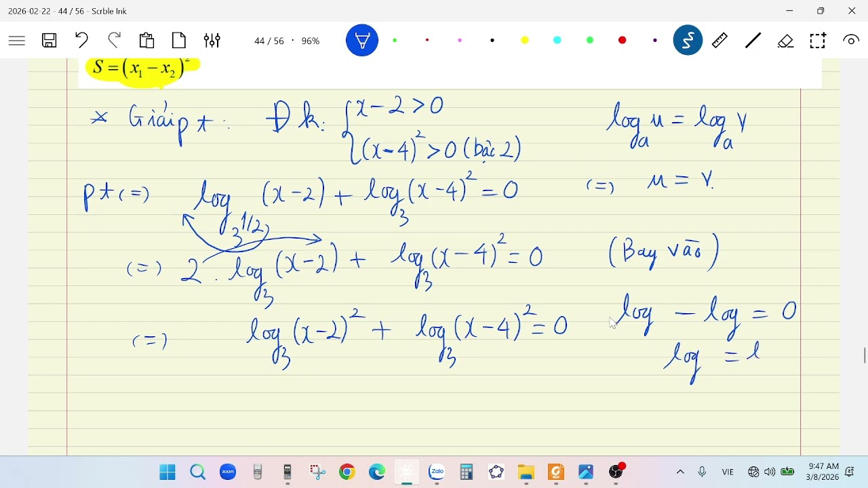Viewport: 868px width, 488px height.
Task: Open the Snipping Tool in taskbar
Action: [x=317, y=472]
